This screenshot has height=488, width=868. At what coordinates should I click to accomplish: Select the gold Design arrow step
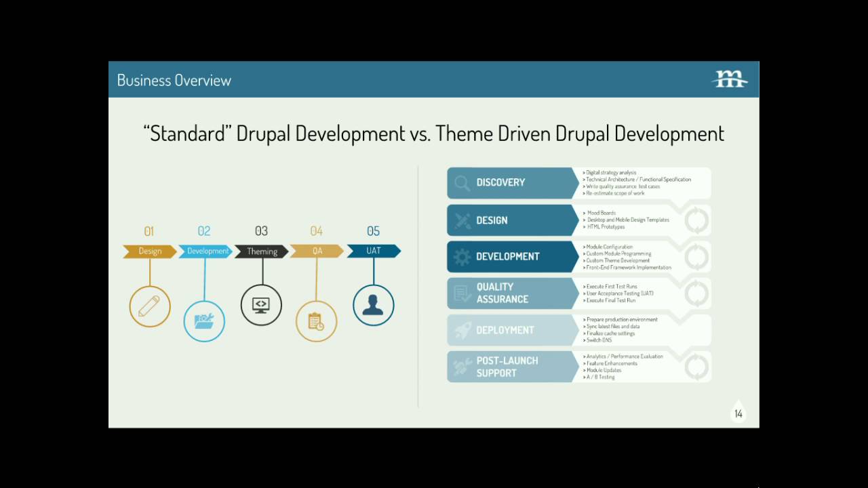click(x=150, y=251)
